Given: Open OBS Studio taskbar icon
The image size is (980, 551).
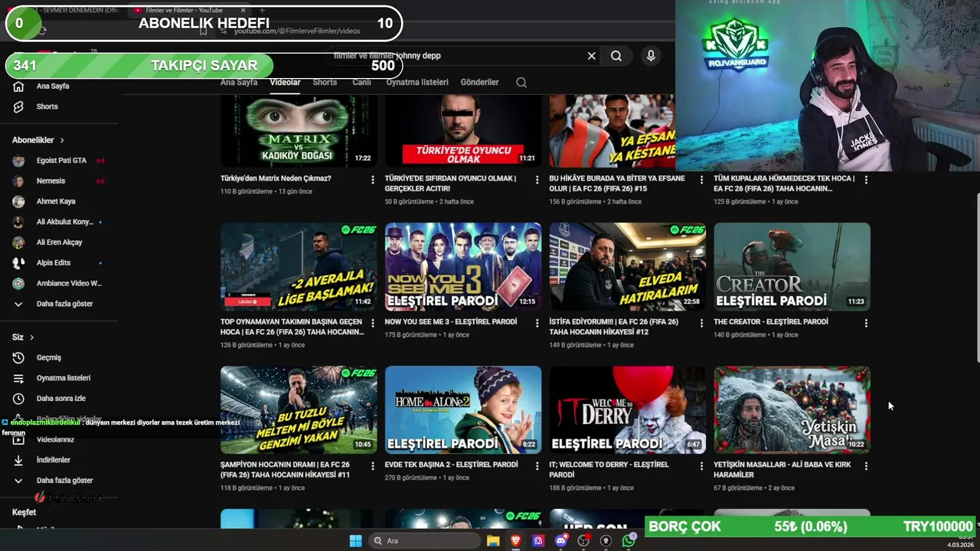Looking at the screenshot, I should coord(583,541).
